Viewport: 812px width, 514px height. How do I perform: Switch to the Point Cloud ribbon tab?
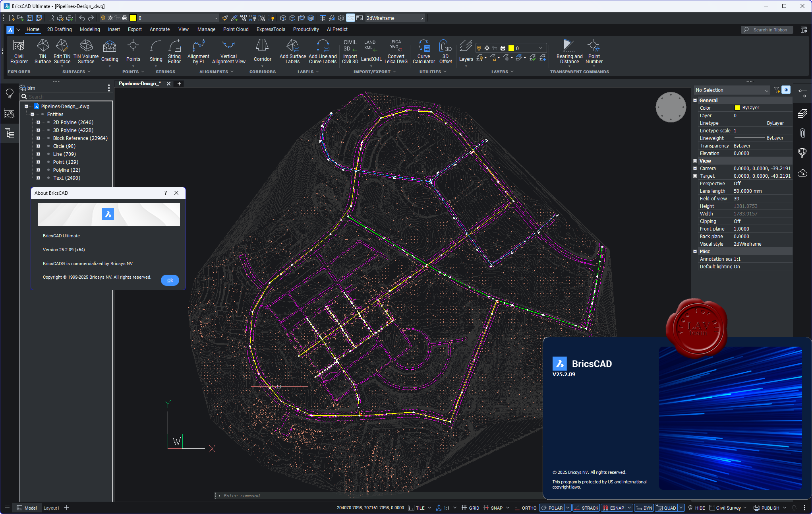[x=236, y=29]
